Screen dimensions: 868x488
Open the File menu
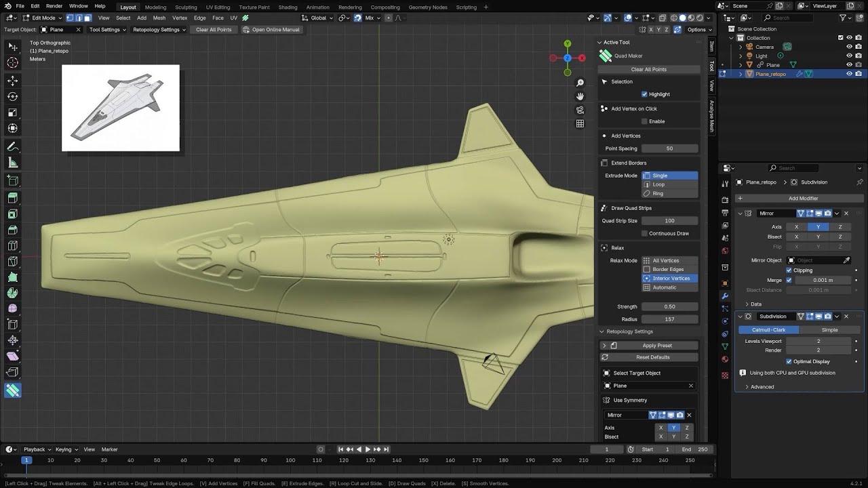pyautogui.click(x=20, y=6)
